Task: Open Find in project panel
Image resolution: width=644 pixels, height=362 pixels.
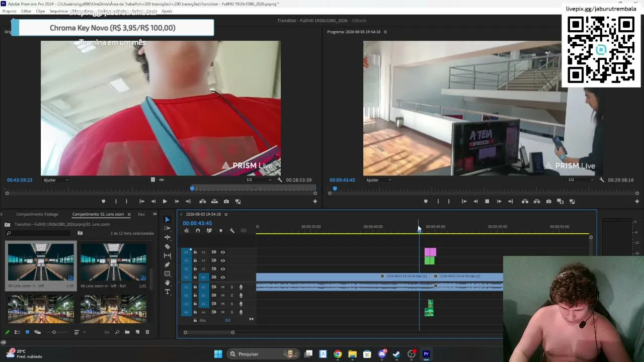Action: pyautogui.click(x=117, y=332)
